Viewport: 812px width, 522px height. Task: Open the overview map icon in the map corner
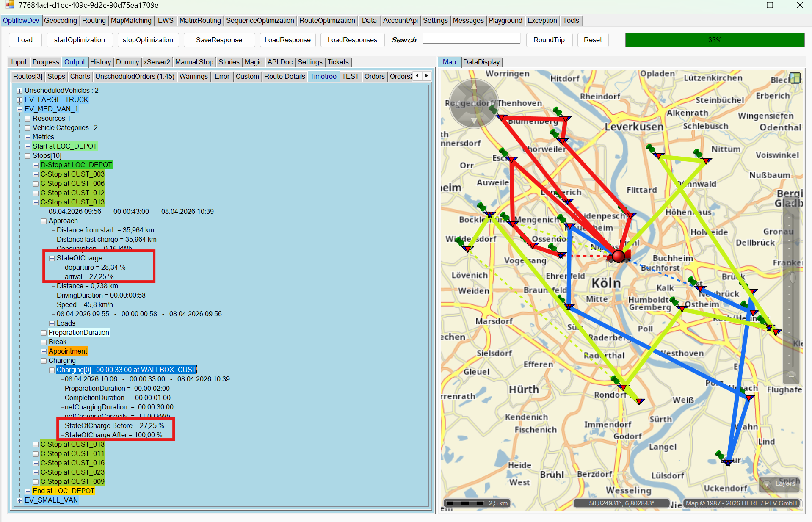coord(795,78)
